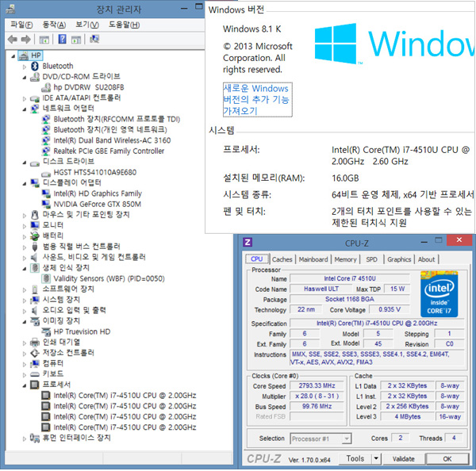The image size is (476, 471).
Task: Click the blue Help question mark toolbar icon
Action: (x=62, y=39)
